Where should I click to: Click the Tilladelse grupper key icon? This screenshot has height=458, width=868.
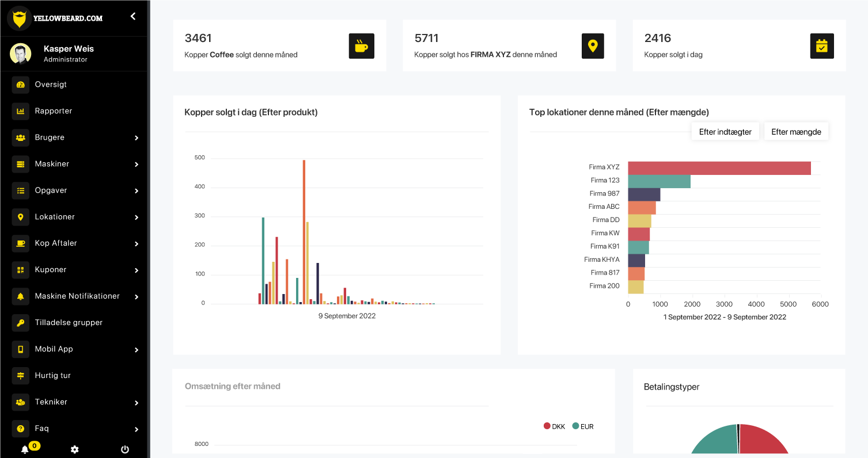[x=21, y=323]
